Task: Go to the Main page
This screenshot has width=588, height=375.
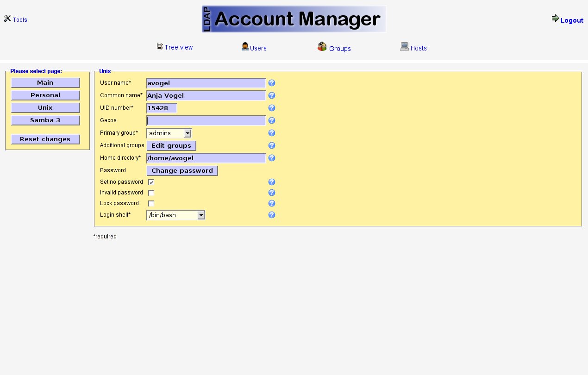Action: pyautogui.click(x=45, y=83)
